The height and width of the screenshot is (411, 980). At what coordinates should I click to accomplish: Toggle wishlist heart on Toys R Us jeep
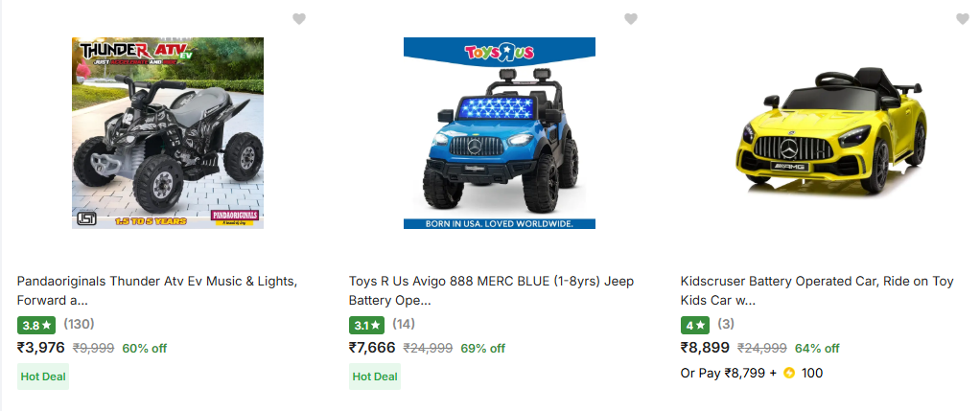click(631, 19)
